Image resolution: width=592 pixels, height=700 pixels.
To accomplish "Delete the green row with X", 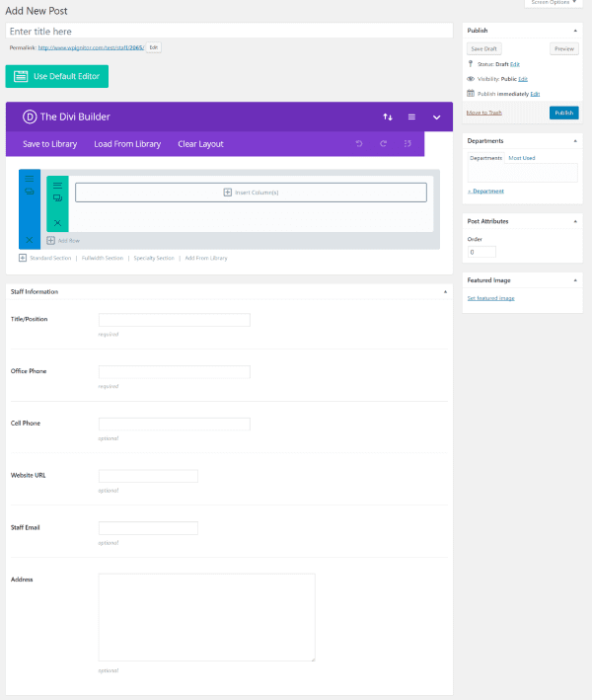I will pos(57,223).
